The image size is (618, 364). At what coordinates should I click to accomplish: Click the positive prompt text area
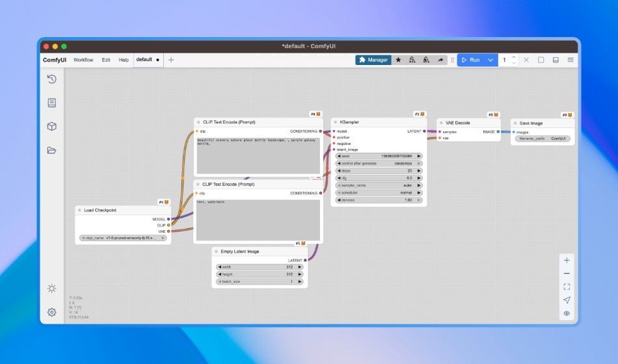click(x=258, y=155)
